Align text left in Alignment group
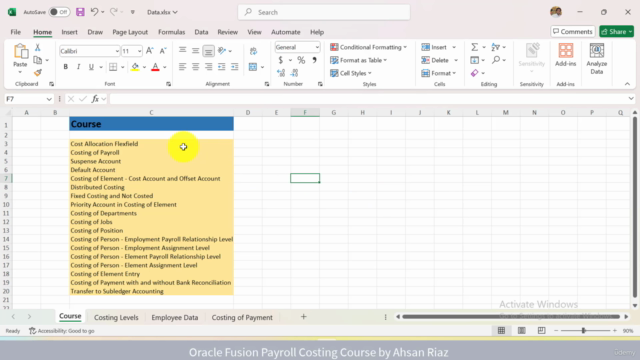The image size is (640, 360). (182, 67)
